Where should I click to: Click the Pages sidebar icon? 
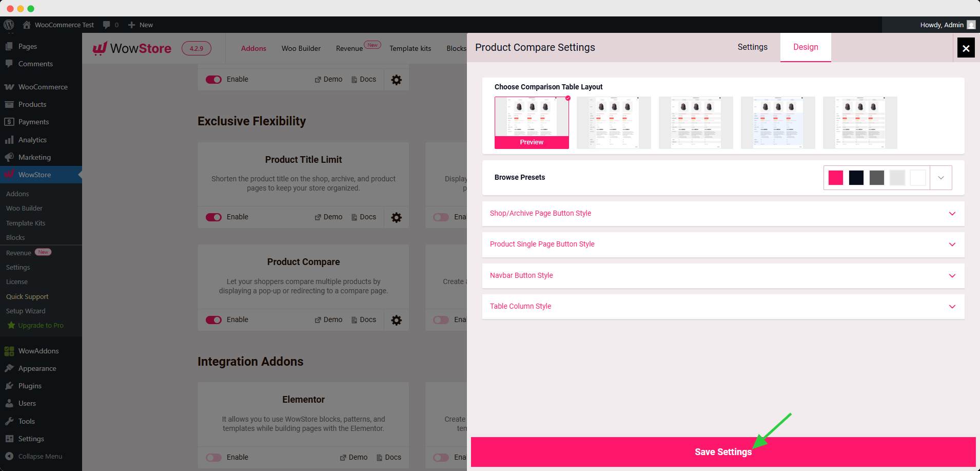[x=9, y=46]
